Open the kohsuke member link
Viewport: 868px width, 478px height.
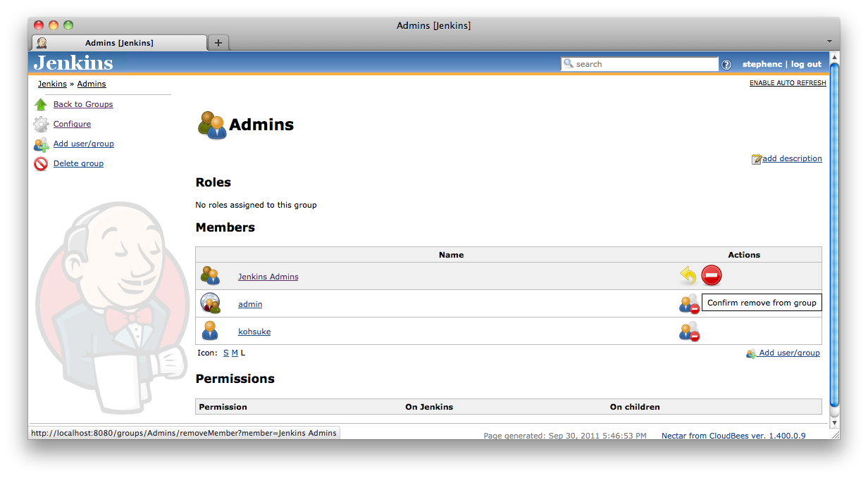click(x=254, y=332)
